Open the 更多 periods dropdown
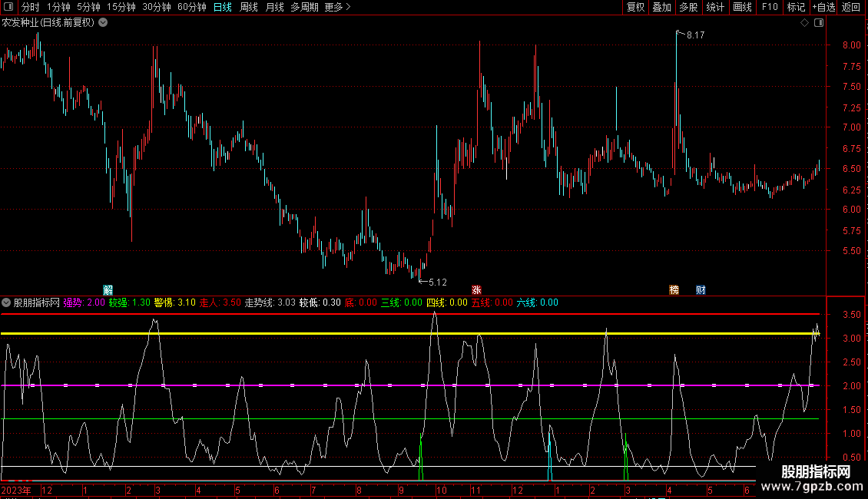 [337, 7]
